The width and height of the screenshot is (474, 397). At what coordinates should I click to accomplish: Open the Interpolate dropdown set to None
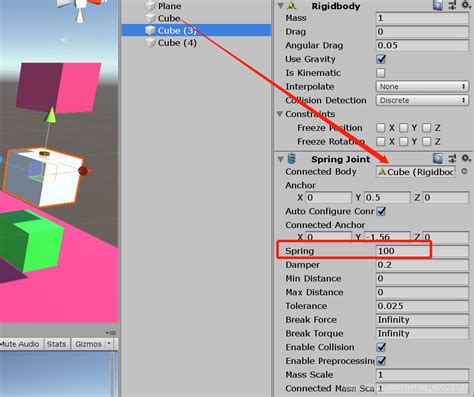pyautogui.click(x=422, y=87)
